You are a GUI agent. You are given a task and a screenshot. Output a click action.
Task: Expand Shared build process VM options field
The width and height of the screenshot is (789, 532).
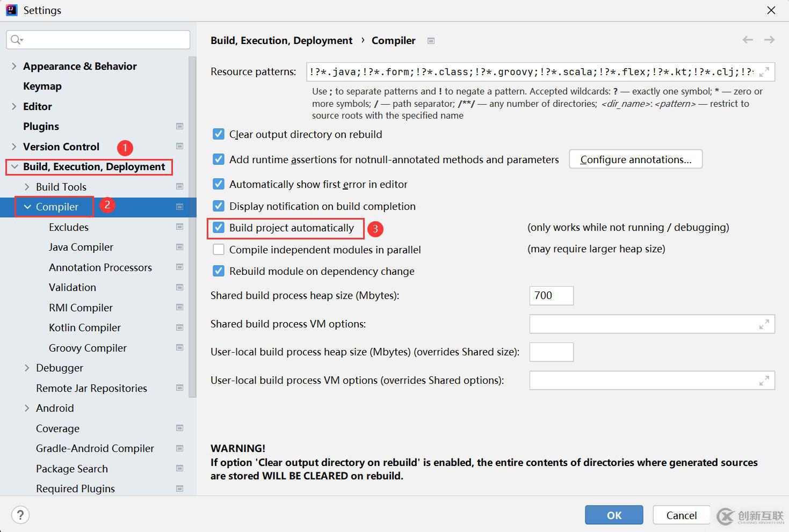coord(764,324)
